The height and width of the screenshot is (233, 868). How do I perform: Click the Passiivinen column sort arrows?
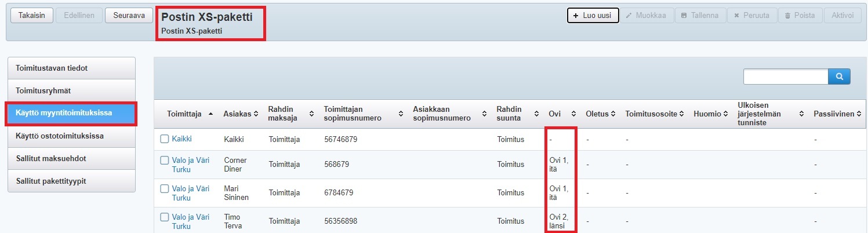pos(859,114)
